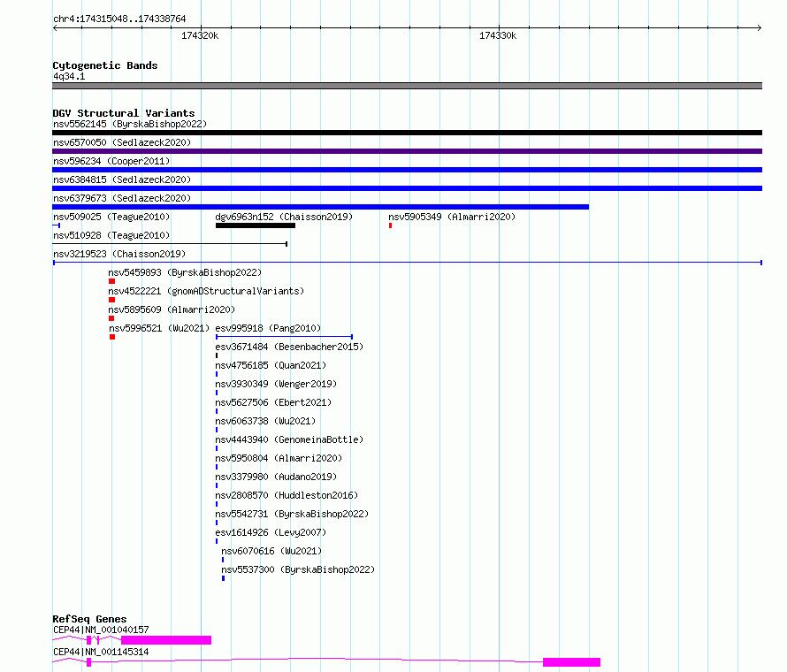Image resolution: width=787 pixels, height=672 pixels.
Task: Click the 4q34.1 band label
Action: click(69, 76)
